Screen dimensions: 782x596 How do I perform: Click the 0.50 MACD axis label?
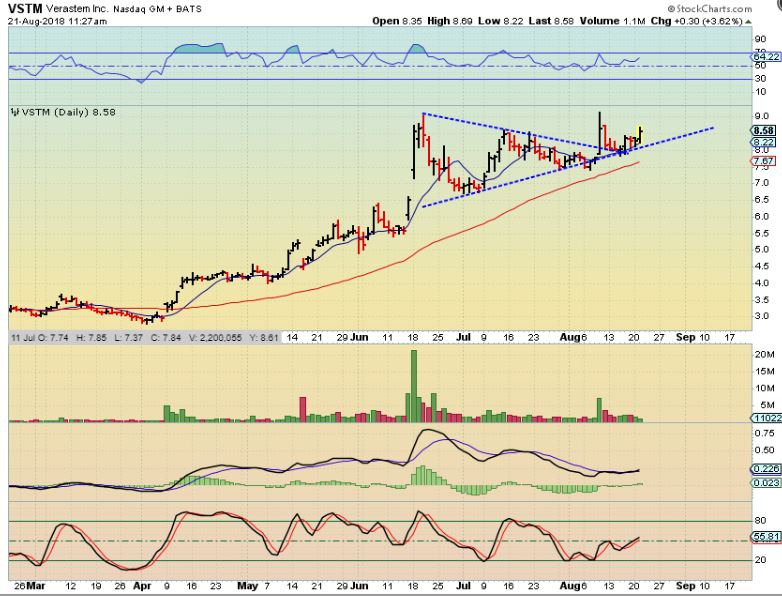pyautogui.click(x=765, y=450)
